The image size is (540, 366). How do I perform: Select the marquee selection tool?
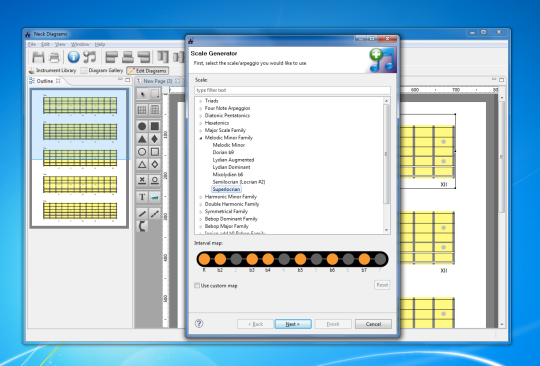pos(155,94)
